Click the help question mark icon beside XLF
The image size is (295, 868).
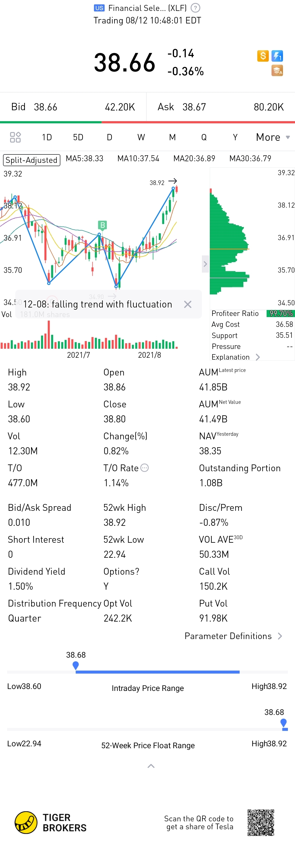(x=195, y=8)
